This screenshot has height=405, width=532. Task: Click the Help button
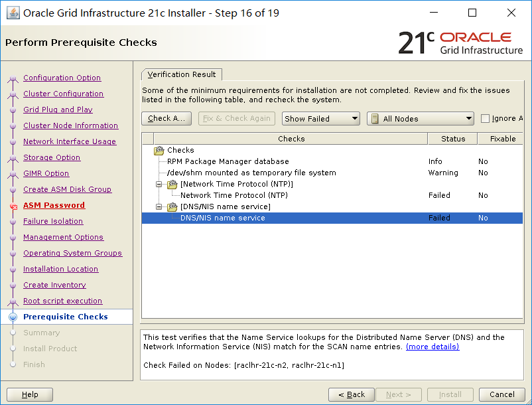pos(30,394)
